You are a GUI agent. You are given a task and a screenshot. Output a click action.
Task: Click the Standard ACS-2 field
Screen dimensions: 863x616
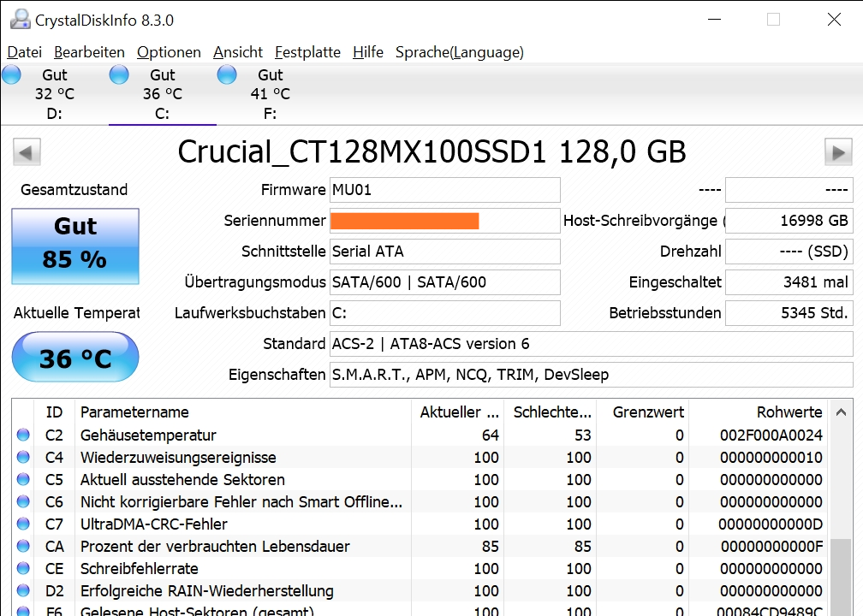click(x=591, y=344)
